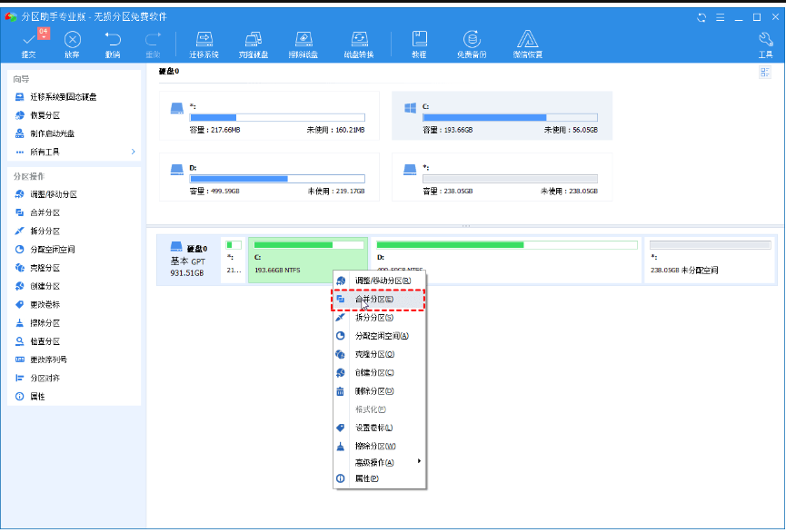Click the 免费备份 (Free Backup) icon
The width and height of the screenshot is (786, 532).
[x=472, y=41]
